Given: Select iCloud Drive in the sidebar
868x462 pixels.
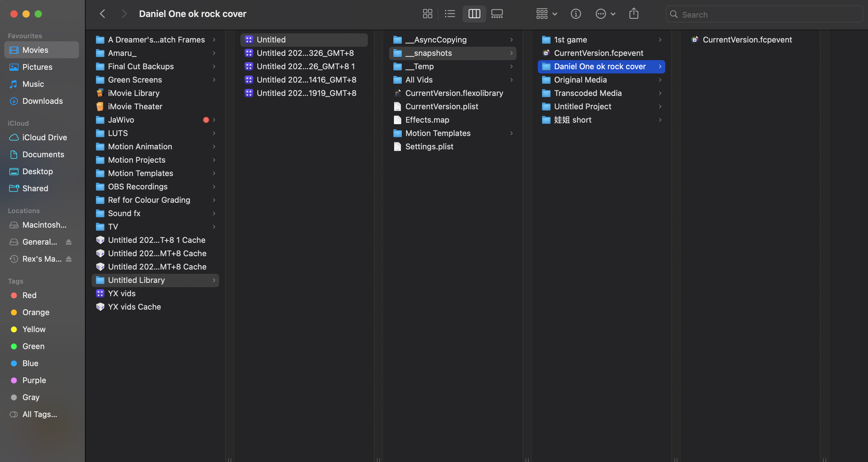Looking at the screenshot, I should coord(45,138).
